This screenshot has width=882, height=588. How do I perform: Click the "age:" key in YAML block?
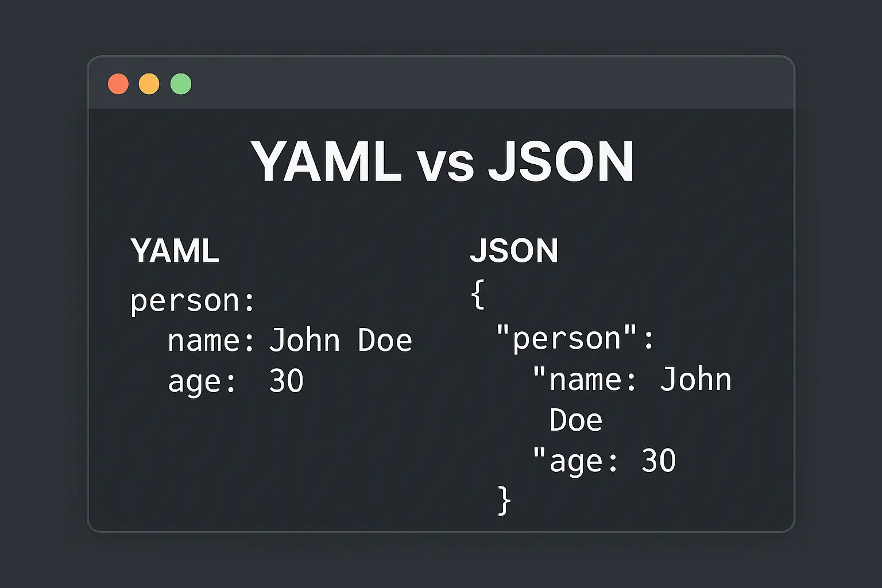point(202,382)
